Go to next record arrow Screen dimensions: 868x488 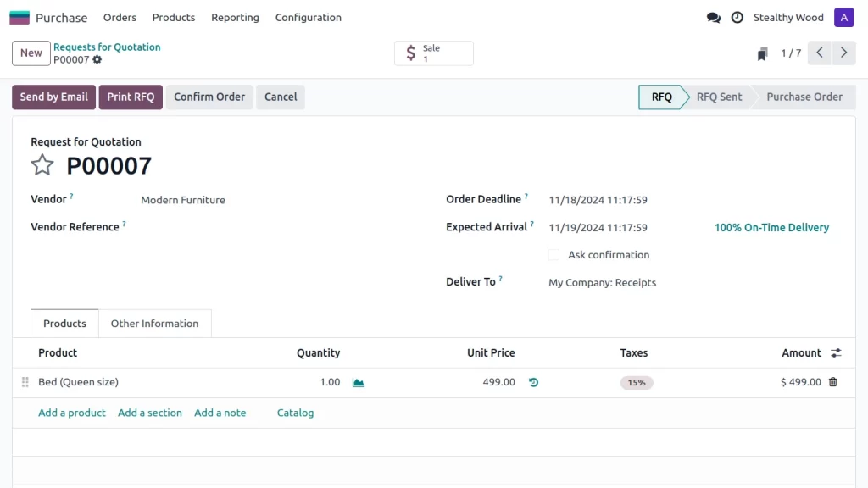tap(843, 53)
